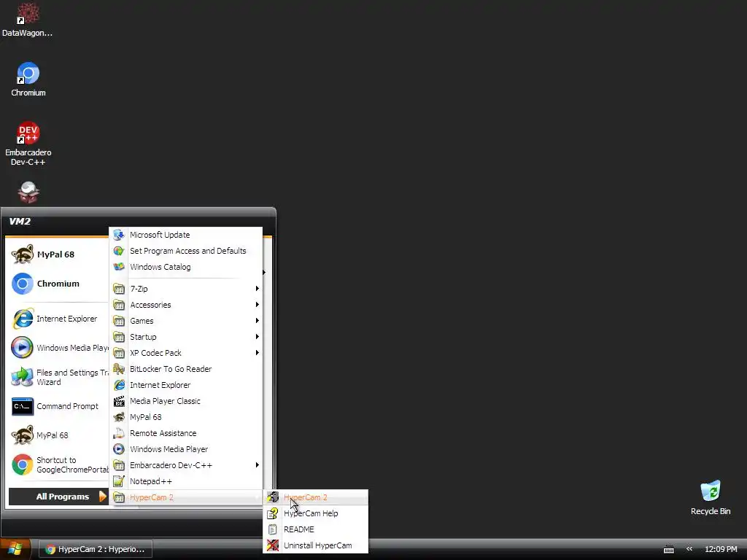Screen dimensions: 747x560
Task: Click the Games folder icon
Action: point(119,321)
